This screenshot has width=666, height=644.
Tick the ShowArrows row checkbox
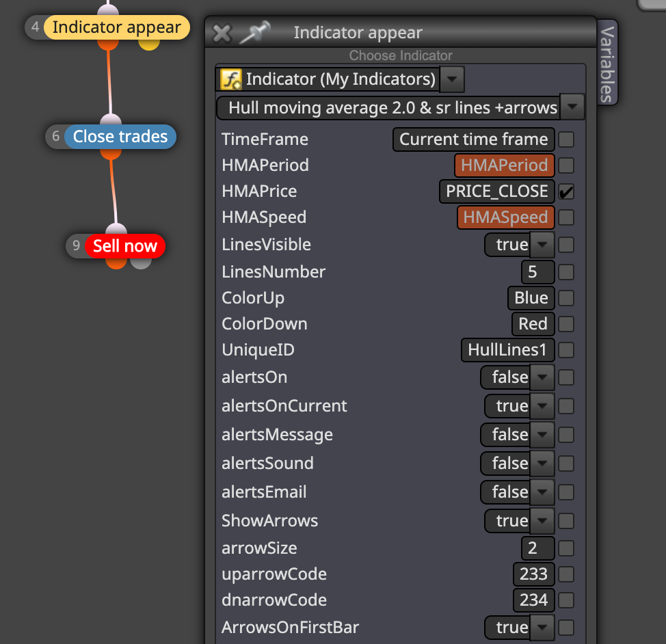click(x=566, y=521)
